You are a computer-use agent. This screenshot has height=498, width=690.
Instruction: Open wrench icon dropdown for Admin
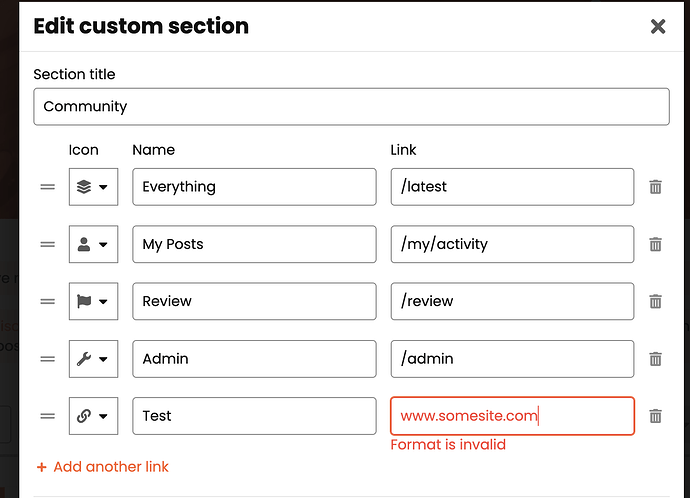[93, 359]
